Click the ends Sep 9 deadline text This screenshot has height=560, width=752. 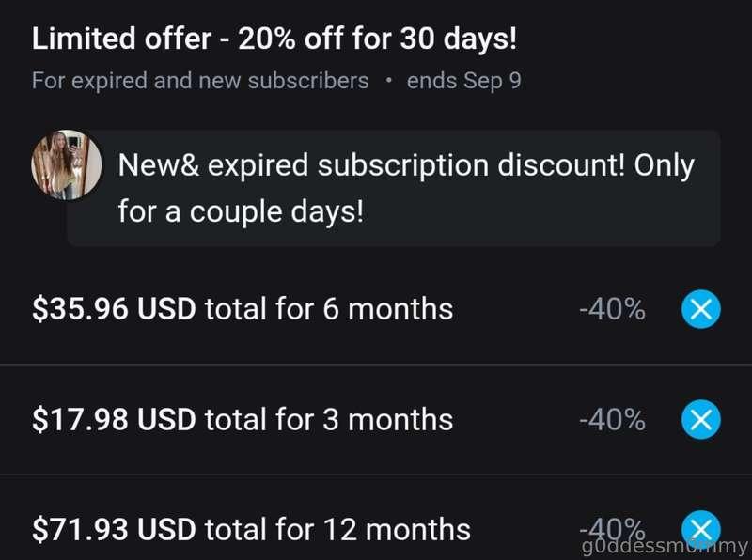[464, 81]
